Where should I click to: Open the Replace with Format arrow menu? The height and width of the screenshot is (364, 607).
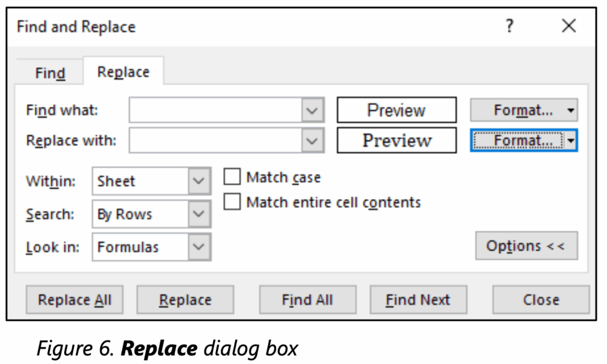tap(570, 141)
